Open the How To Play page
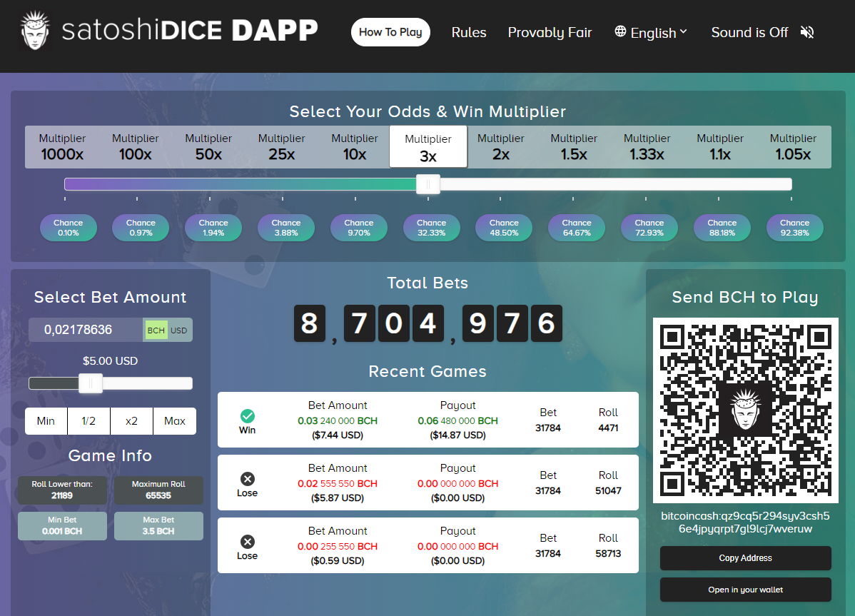Image resolution: width=855 pixels, height=616 pixels. pyautogui.click(x=390, y=32)
